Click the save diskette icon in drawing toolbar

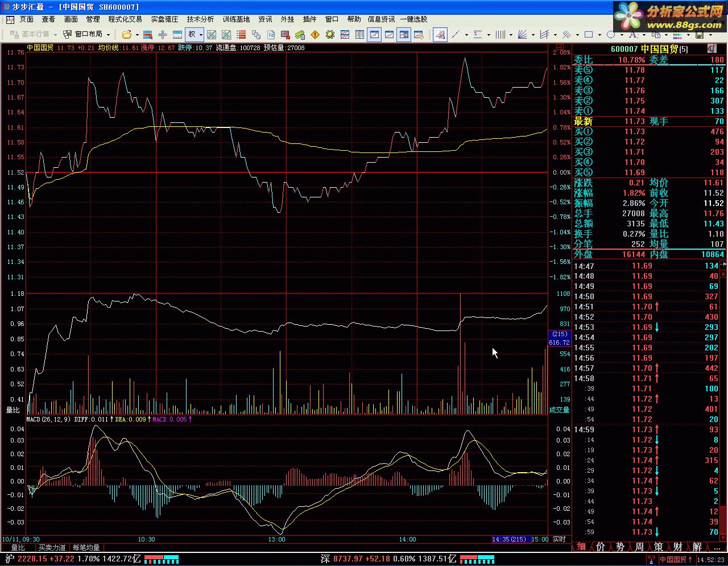click(x=700, y=35)
